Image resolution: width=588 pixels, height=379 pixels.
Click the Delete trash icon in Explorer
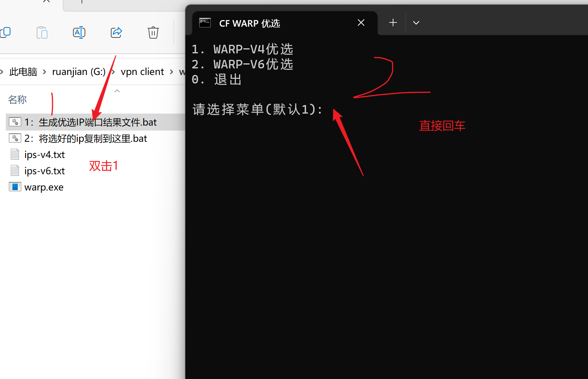(x=153, y=32)
